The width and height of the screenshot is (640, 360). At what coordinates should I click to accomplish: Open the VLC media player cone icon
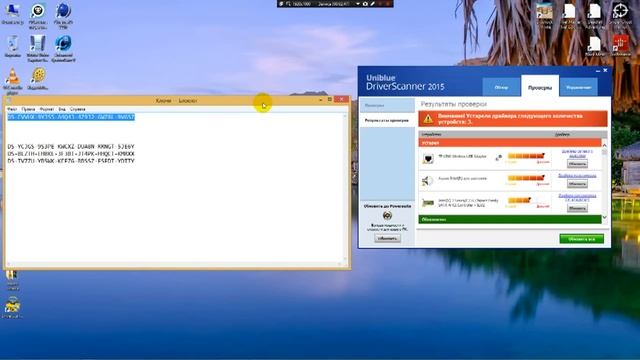coord(13,76)
